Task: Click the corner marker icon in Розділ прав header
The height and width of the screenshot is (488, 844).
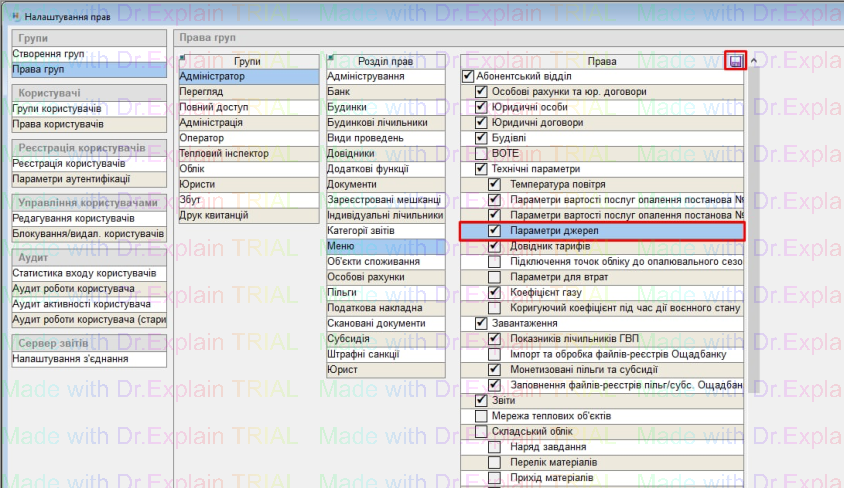Action: pos(331,57)
